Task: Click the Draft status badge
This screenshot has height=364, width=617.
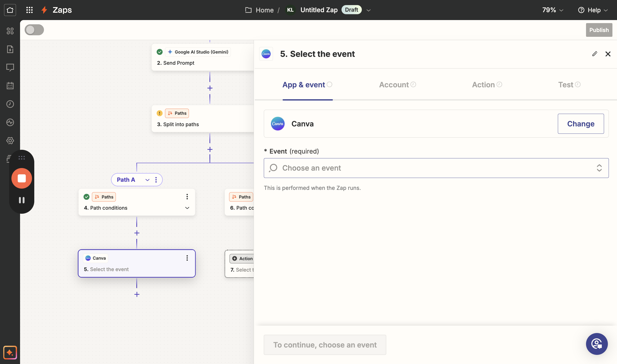Action: [351, 10]
